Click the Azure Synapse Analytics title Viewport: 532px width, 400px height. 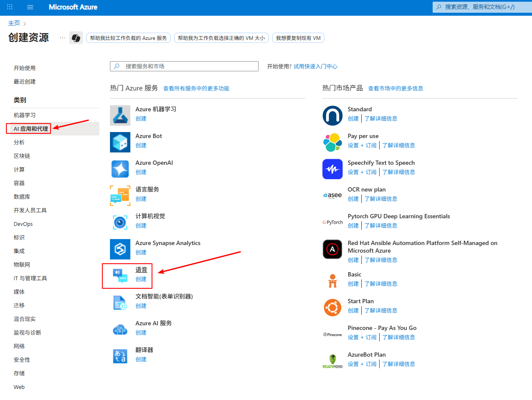168,243
